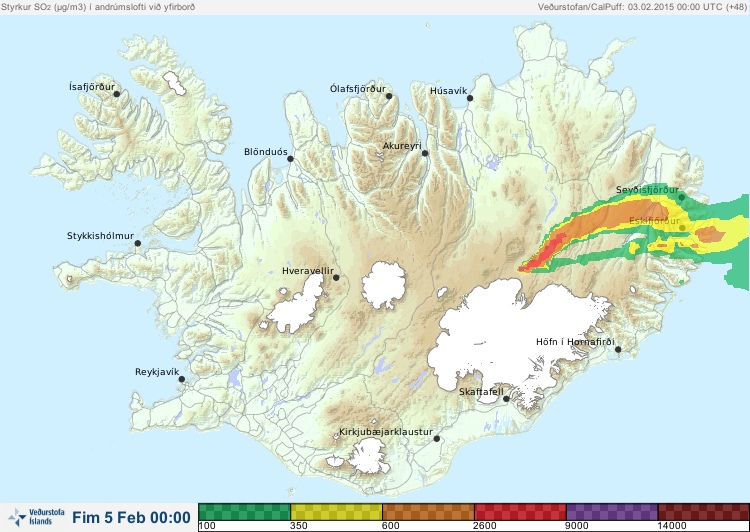Click the orange 600 legend swatch
The width and height of the screenshot is (750, 532).
428,512
